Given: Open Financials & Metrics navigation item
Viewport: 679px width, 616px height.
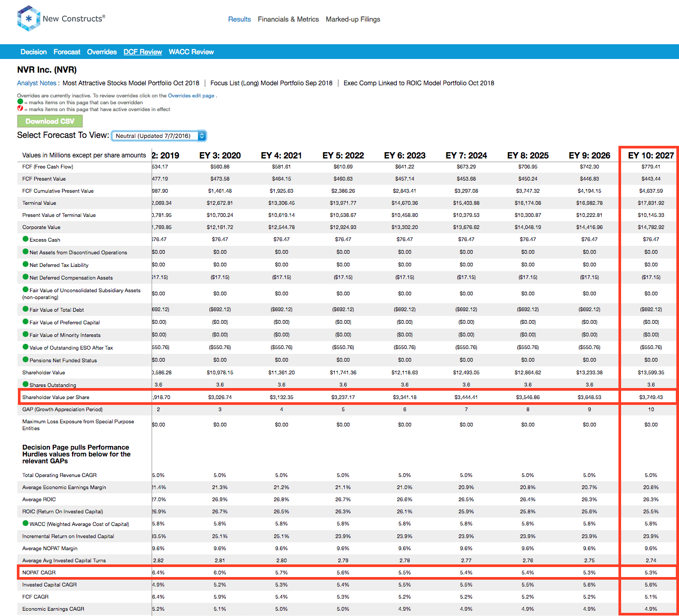Looking at the screenshot, I should [288, 19].
